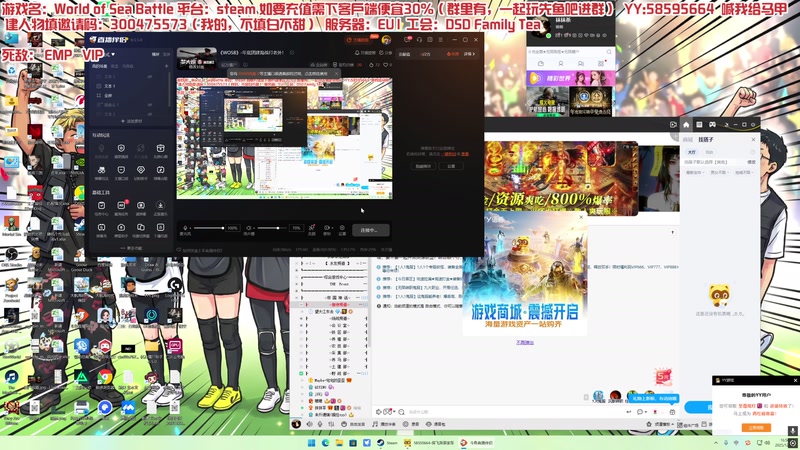Click the 设置 button in streaming app right panel
Image resolution: width=800 pixels, height=450 pixels.
(x=451, y=166)
